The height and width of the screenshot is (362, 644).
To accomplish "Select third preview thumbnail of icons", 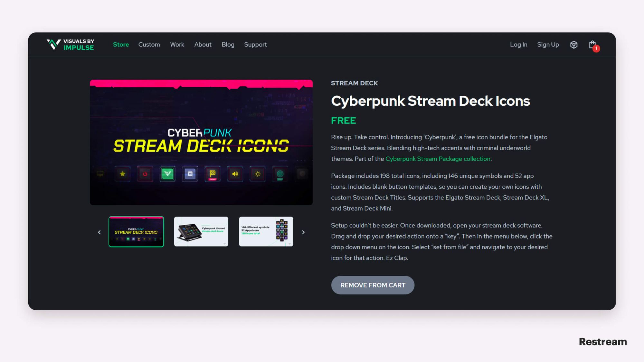I will pyautogui.click(x=266, y=231).
